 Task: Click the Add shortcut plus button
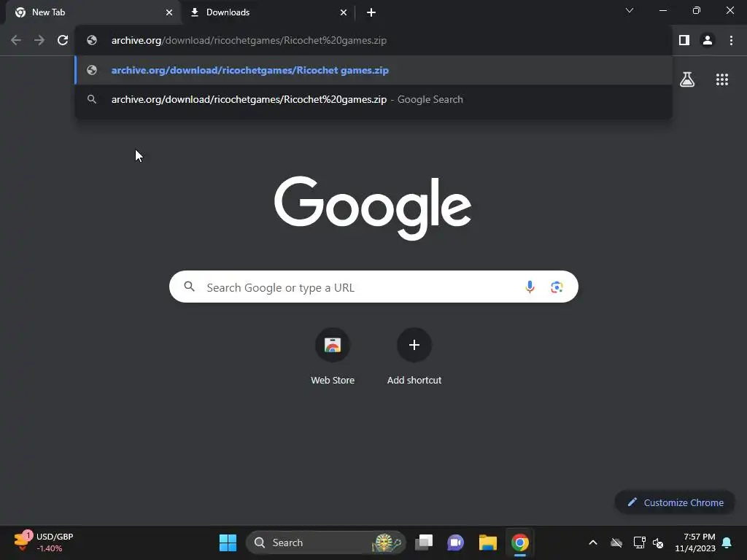click(x=414, y=345)
